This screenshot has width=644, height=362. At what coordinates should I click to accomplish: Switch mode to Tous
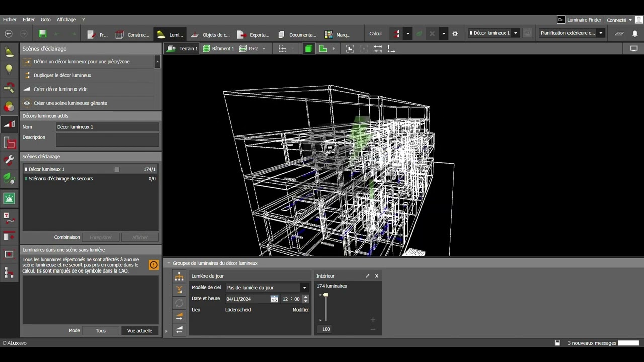pos(101,331)
